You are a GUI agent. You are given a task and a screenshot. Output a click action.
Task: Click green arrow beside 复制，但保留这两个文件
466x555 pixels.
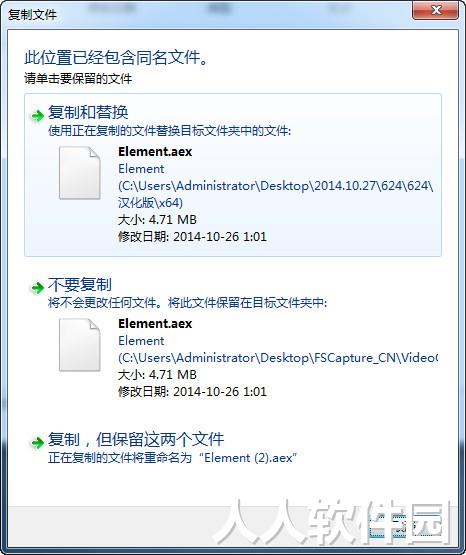tap(37, 442)
